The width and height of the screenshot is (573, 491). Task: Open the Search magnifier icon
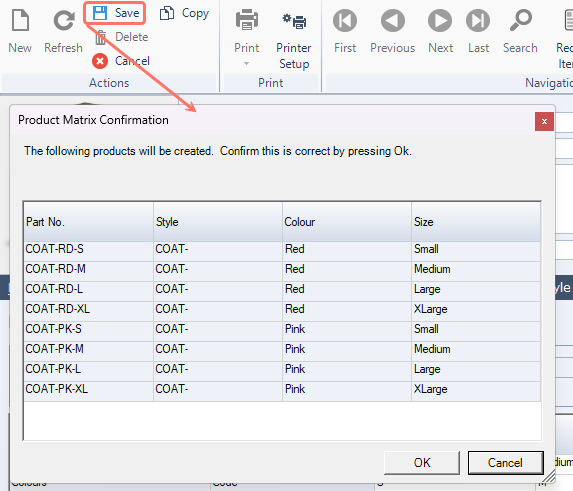click(x=521, y=20)
